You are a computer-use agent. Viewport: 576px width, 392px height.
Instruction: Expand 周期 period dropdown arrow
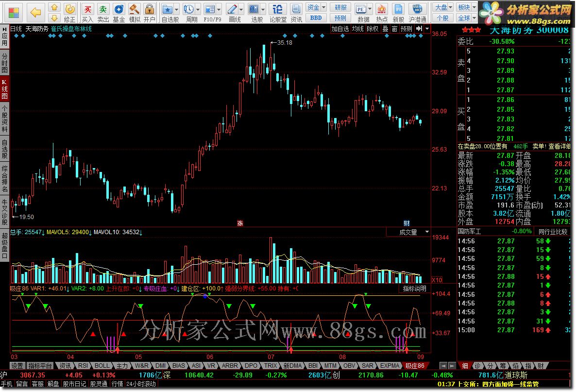click(x=198, y=9)
